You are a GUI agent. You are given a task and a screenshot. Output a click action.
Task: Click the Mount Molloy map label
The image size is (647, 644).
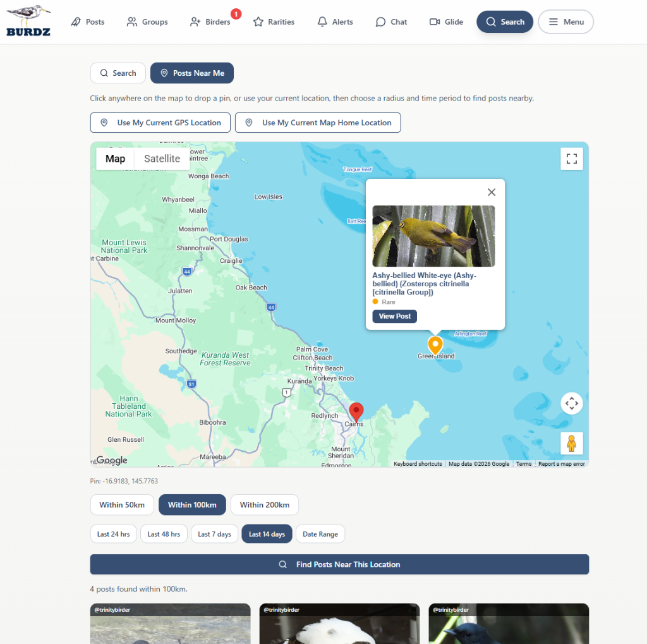[176, 320]
